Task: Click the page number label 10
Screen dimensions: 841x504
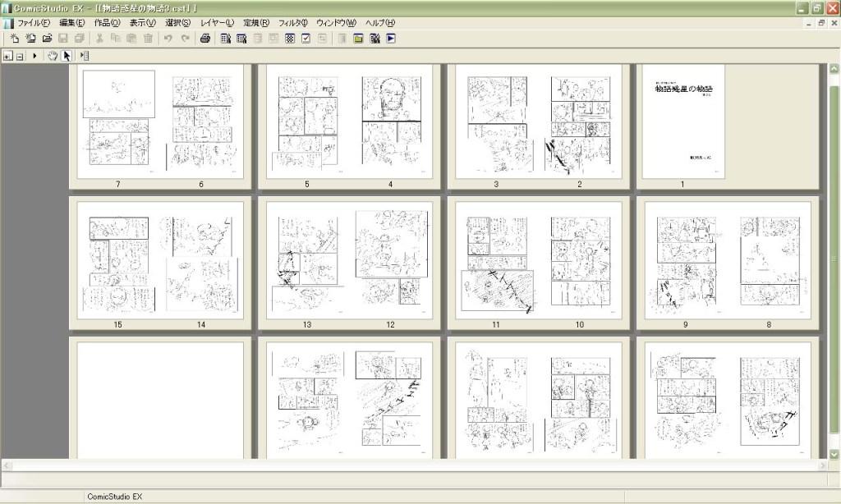Action: (x=580, y=324)
